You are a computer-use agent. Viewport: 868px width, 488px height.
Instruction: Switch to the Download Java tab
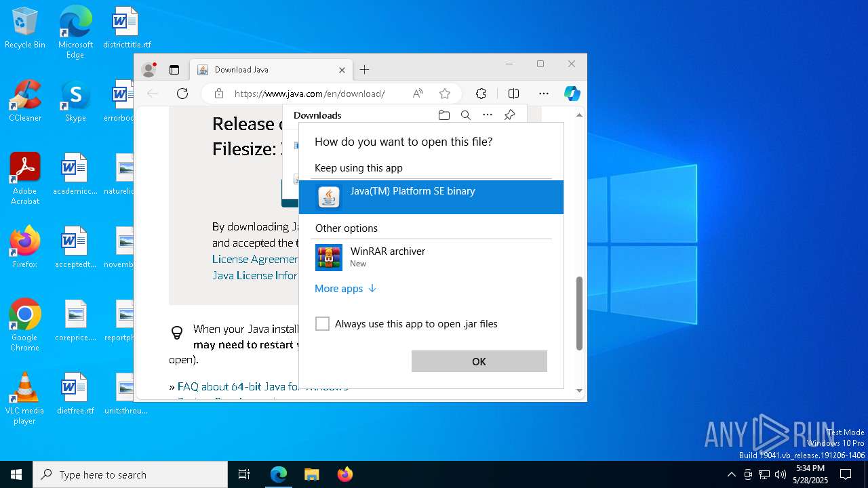(271, 70)
